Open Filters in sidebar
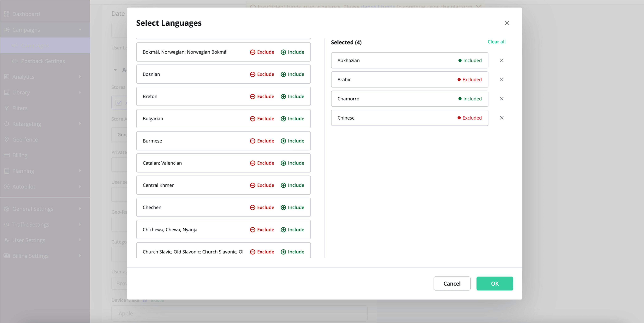Screen dimensions: 644x323 tap(45, 108)
